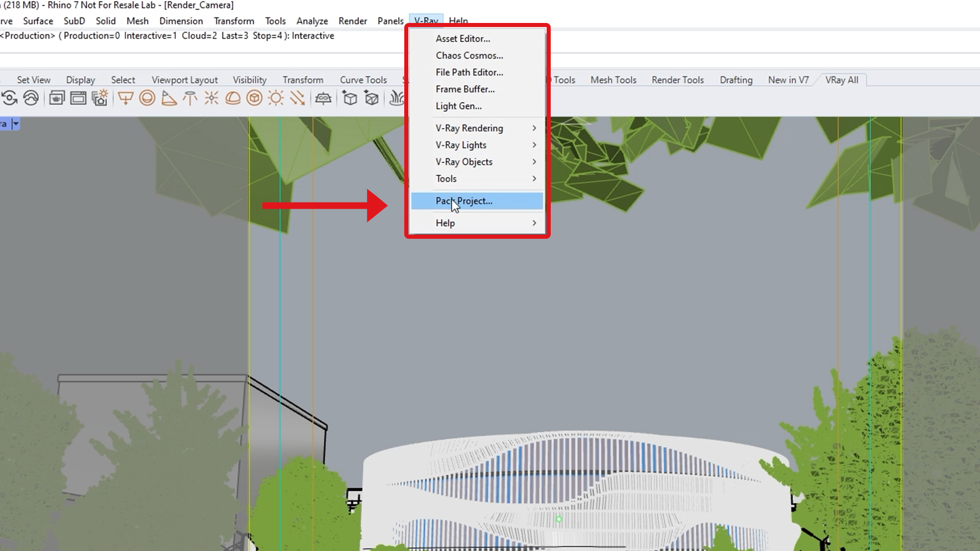The width and height of the screenshot is (980, 551).
Task: Switch to New in V7 toolbar tab
Action: tap(789, 80)
